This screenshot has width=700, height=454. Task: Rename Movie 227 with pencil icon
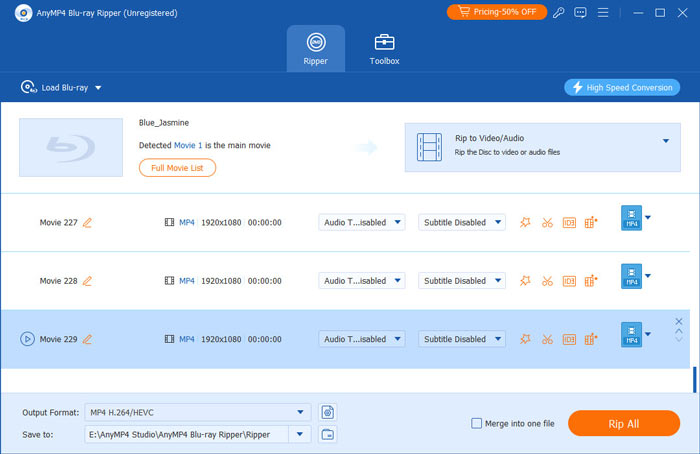88,222
